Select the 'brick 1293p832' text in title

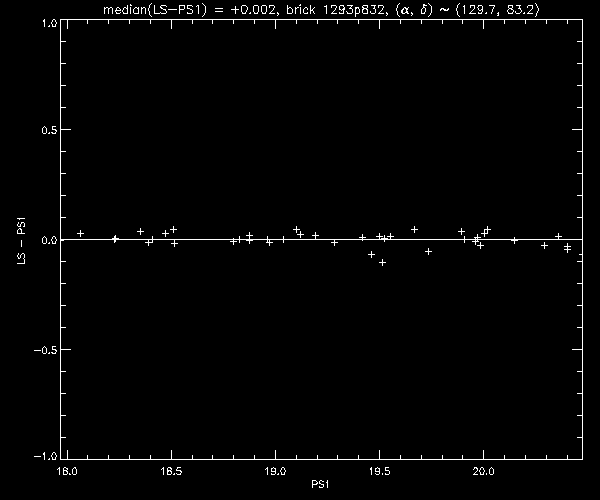[x=336, y=10]
